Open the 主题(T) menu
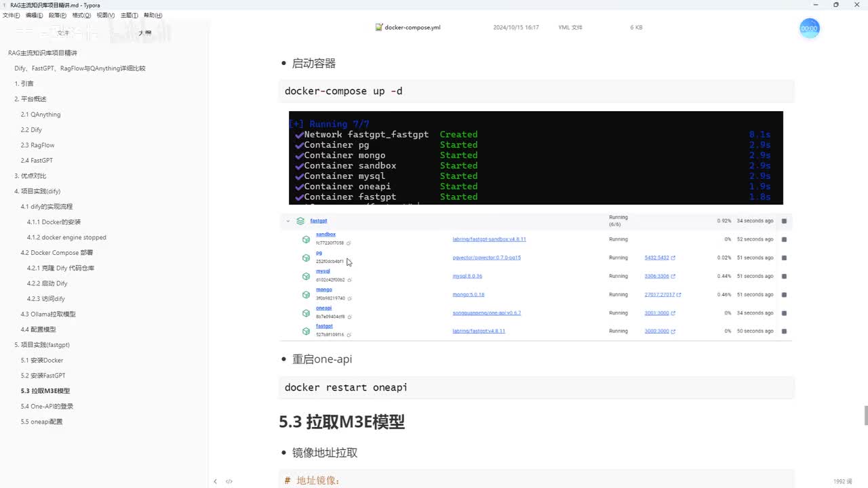Viewport: 868px width, 488px height. [x=130, y=15]
